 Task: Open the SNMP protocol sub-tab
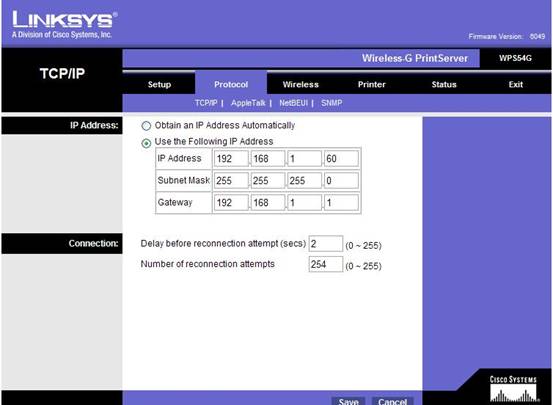pos(332,103)
